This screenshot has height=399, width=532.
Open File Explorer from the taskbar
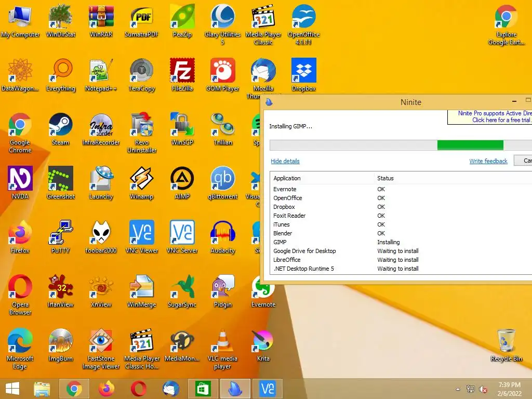[x=42, y=389]
